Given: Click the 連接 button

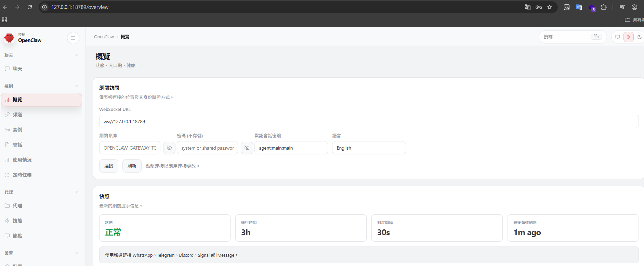Looking at the screenshot, I should (x=109, y=166).
